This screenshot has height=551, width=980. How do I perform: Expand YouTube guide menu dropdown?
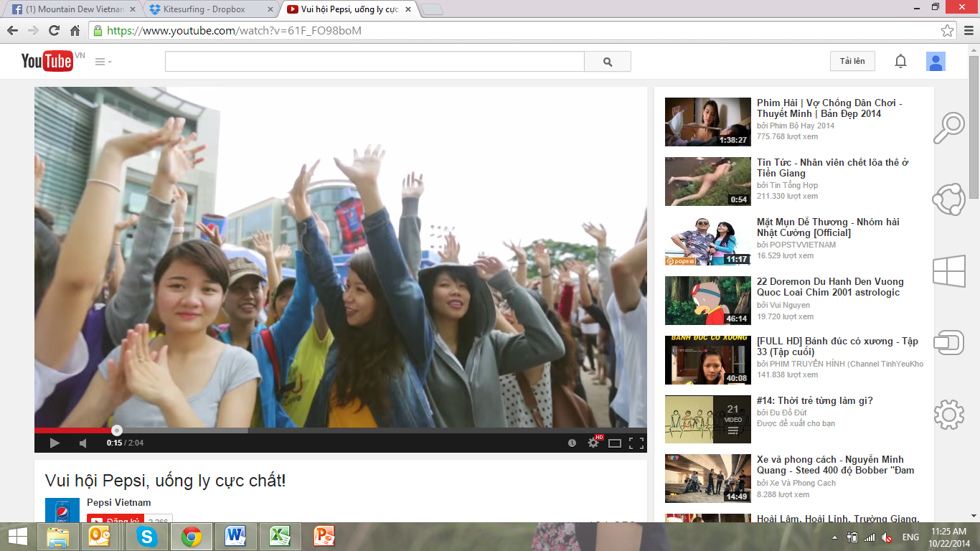pos(103,62)
